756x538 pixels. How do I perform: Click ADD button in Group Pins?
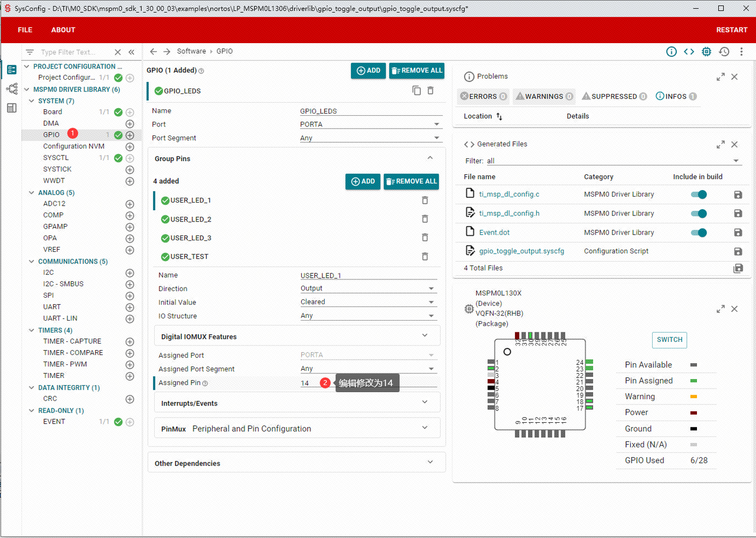click(x=363, y=181)
